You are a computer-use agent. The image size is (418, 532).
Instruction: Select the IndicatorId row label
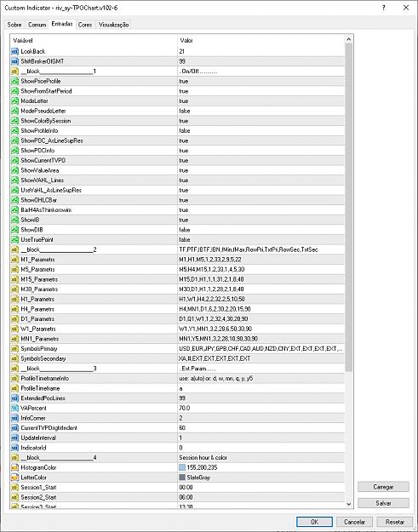pyautogui.click(x=33, y=448)
